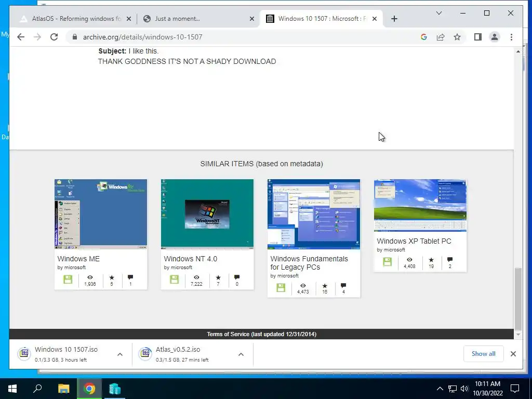Open the tab search chevron
The image size is (532, 399).
(438, 13)
